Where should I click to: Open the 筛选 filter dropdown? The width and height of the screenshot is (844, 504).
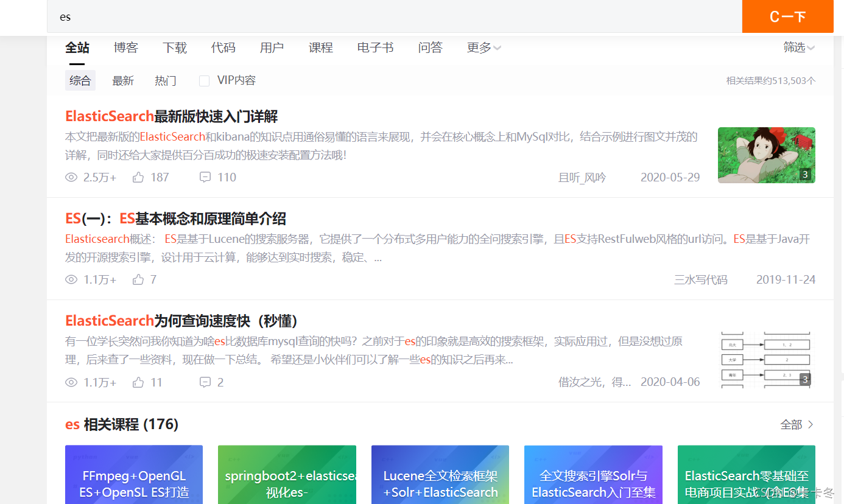click(799, 47)
